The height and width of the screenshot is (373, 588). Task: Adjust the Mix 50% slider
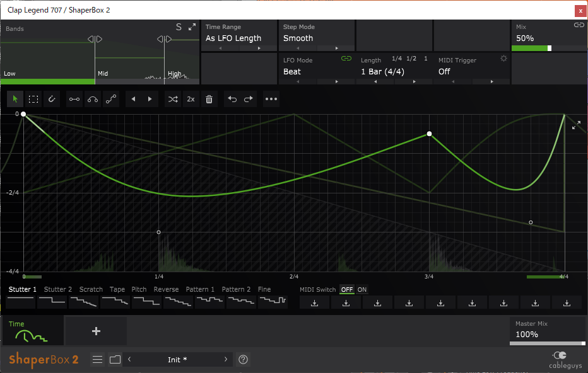(550, 49)
